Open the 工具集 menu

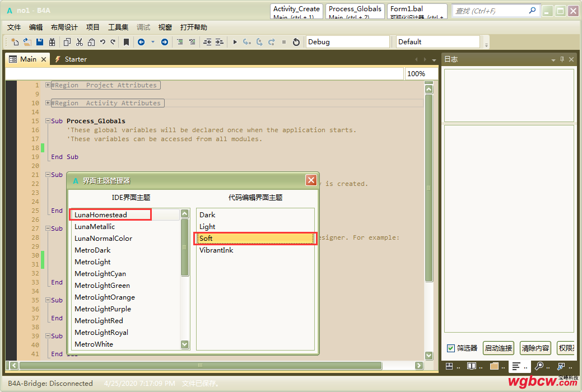click(118, 27)
